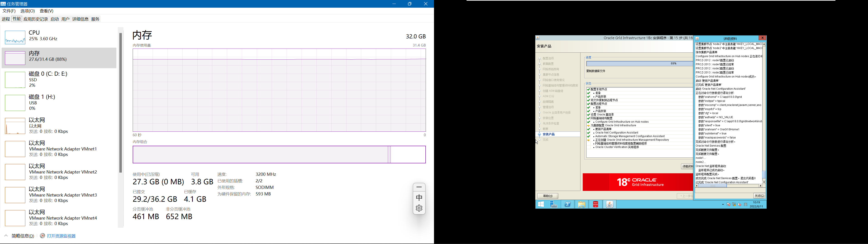Click the IME toolbar minimize dash icon
The width and height of the screenshot is (868, 244).
[419, 187]
